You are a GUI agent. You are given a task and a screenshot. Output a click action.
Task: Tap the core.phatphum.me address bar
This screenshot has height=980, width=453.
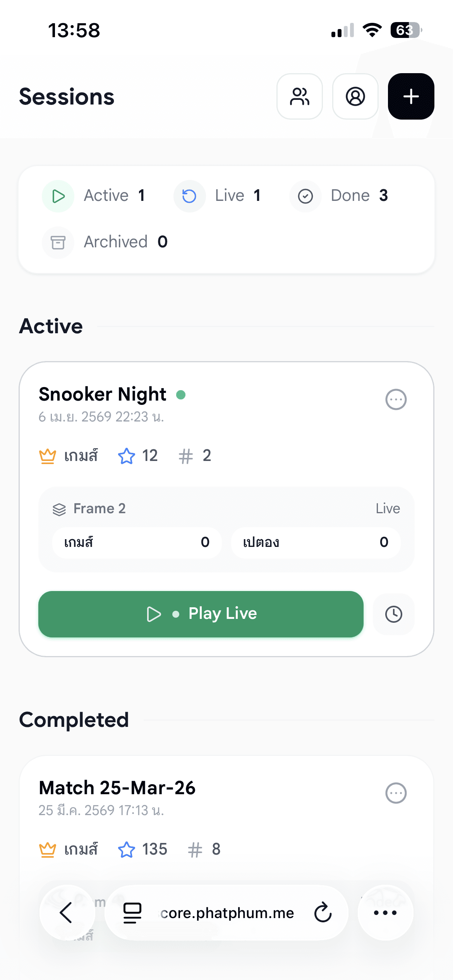point(227,913)
